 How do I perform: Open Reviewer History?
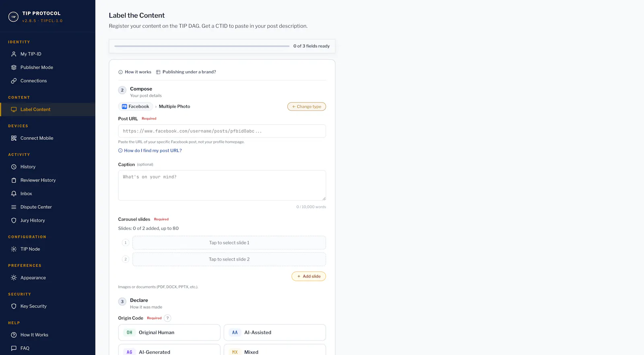tap(47, 181)
